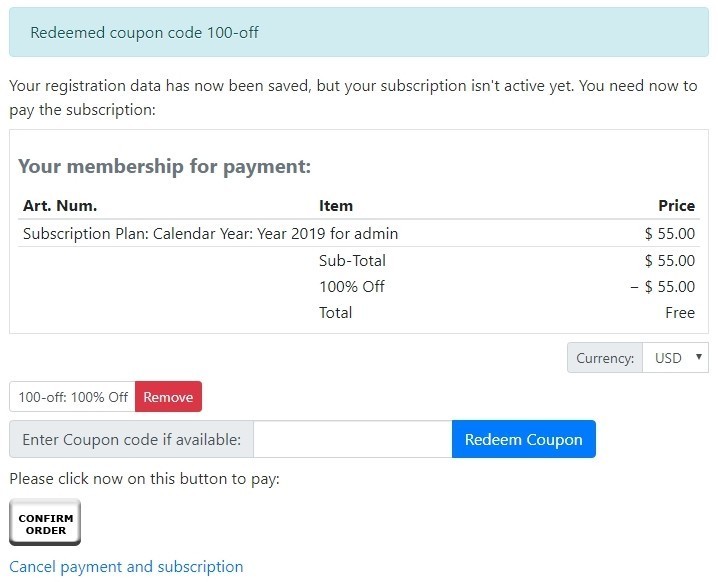718x582 pixels.
Task: Click the Currency label
Action: [x=605, y=358]
